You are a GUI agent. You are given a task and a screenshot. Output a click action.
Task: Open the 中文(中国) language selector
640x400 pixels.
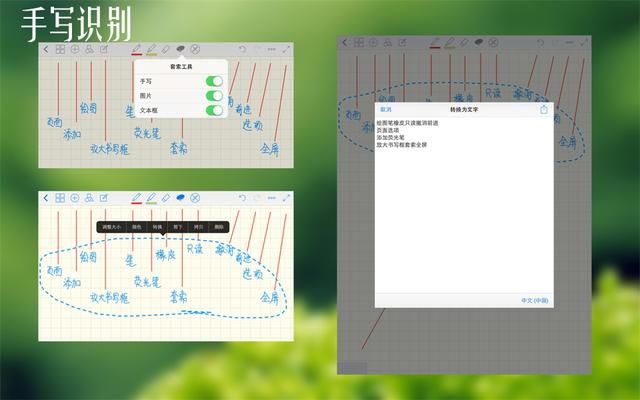pos(534,300)
